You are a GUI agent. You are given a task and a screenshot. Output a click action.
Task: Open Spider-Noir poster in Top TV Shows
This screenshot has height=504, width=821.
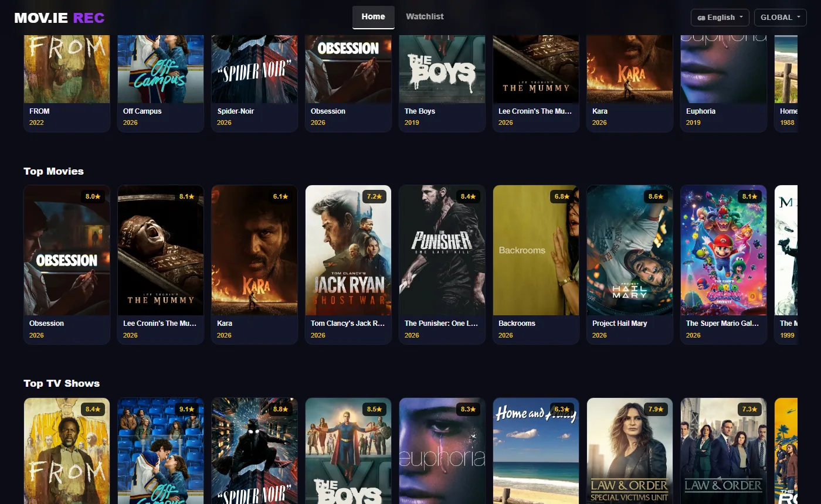coord(255,451)
